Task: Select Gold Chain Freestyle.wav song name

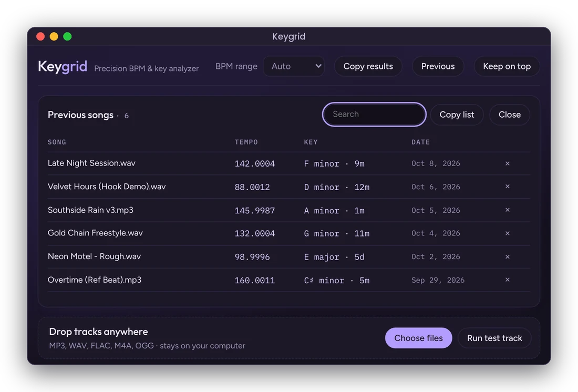Action: point(95,233)
